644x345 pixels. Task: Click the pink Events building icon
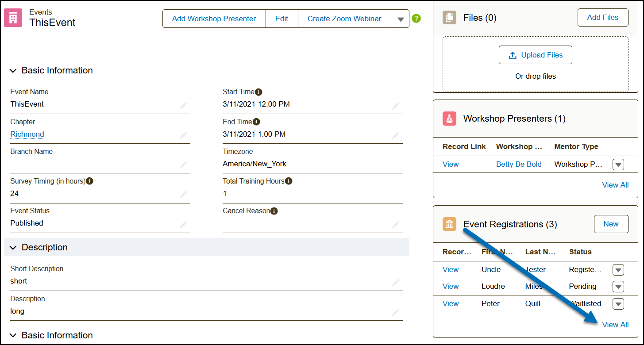coord(13,18)
